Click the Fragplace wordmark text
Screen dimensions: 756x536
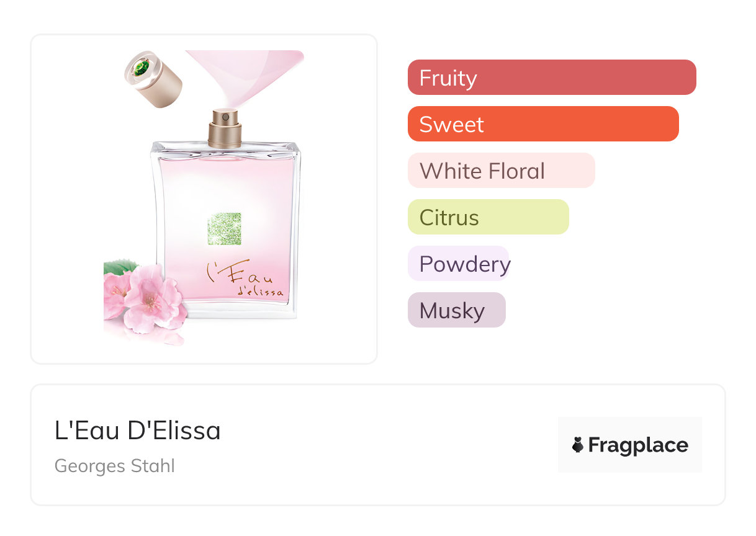[x=638, y=445]
